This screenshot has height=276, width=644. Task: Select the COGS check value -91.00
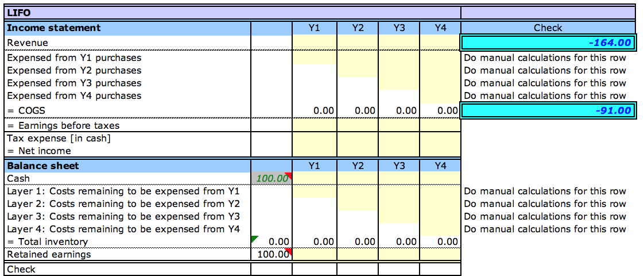[x=548, y=110]
